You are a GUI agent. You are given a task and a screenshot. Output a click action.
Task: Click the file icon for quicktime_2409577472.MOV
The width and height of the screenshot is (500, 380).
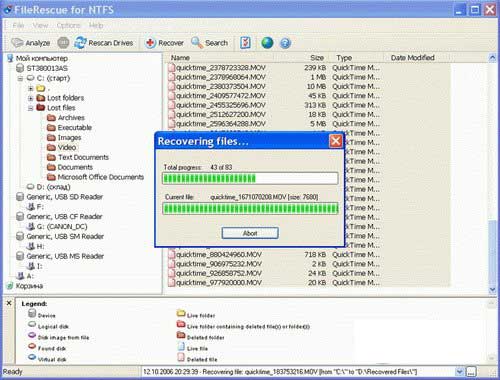point(172,96)
